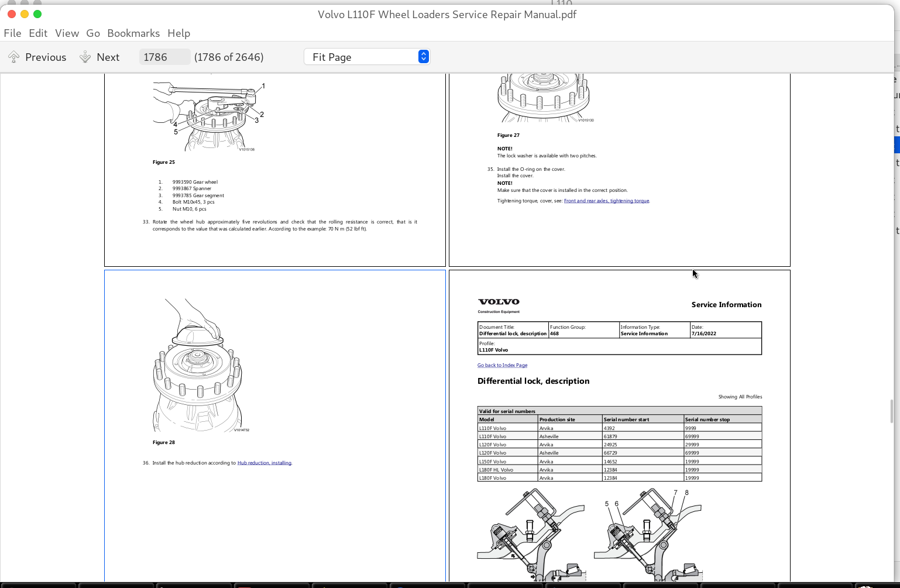The image size is (900, 588).
Task: Open the Bookmarks menu
Action: point(133,33)
